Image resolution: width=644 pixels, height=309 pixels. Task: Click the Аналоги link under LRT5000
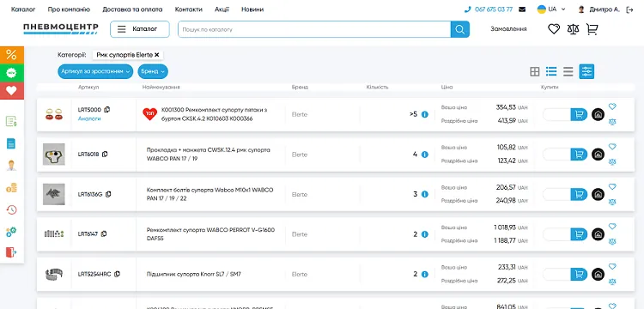point(89,118)
